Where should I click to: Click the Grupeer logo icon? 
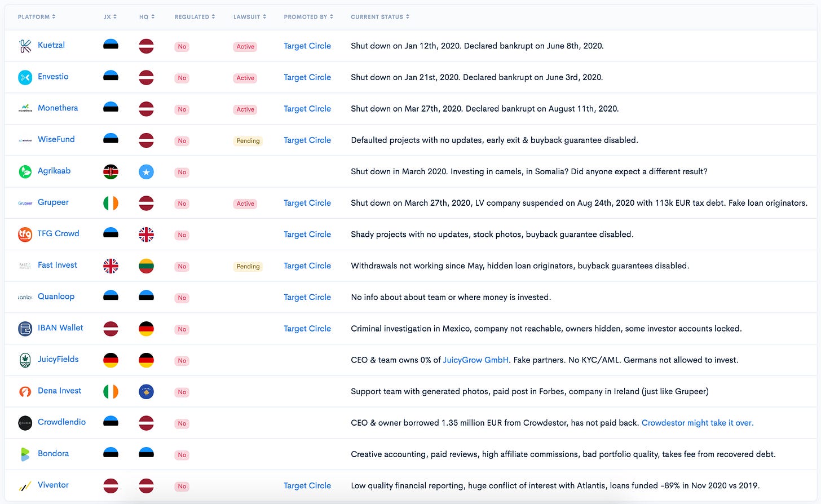click(x=25, y=203)
